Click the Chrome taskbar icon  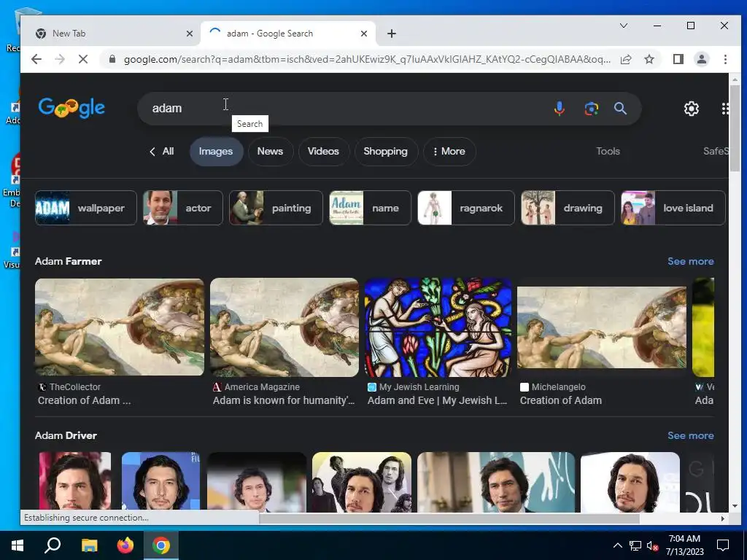[x=161, y=545]
